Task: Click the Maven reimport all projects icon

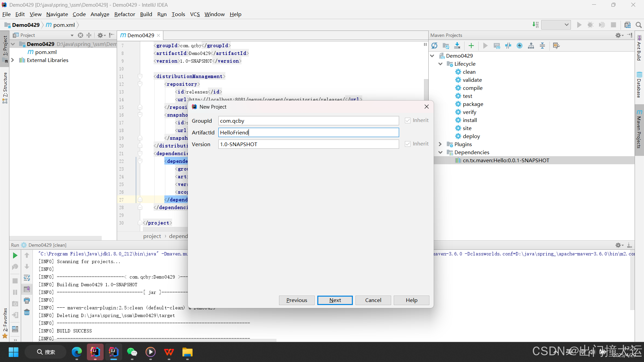Action: [434, 46]
